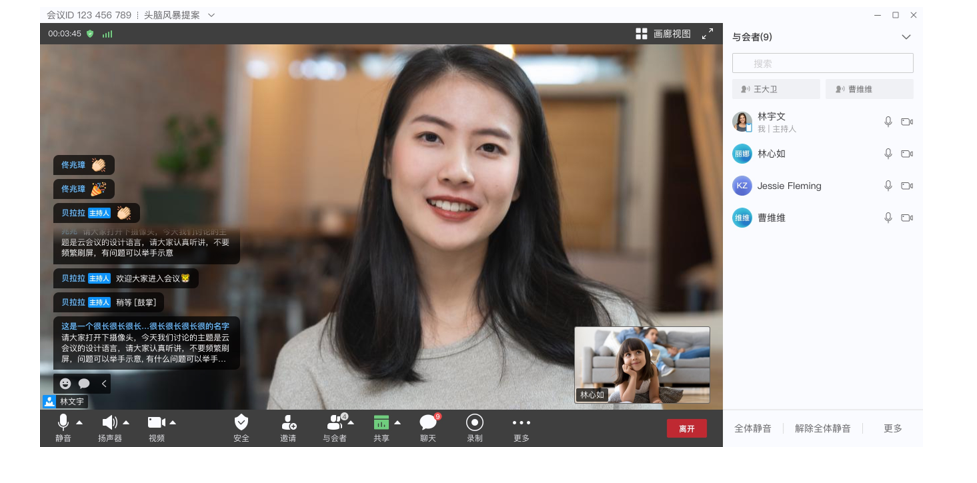Switch to 画廊视图 gallery view

click(x=663, y=33)
